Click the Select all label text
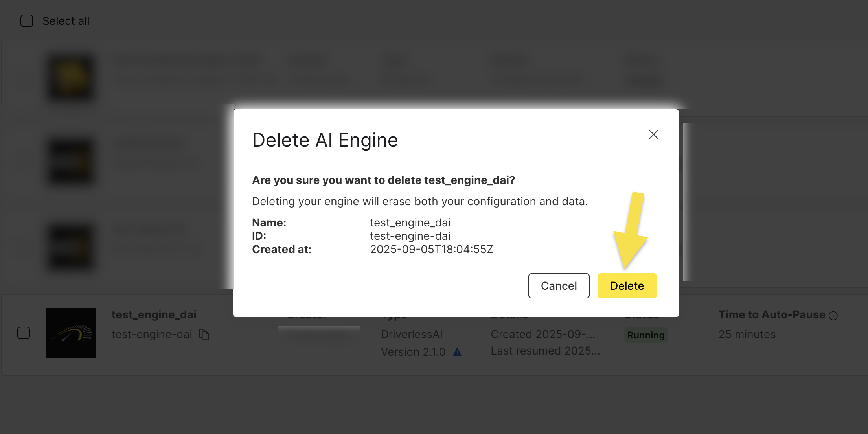Image resolution: width=868 pixels, height=434 pixels. pos(66,21)
